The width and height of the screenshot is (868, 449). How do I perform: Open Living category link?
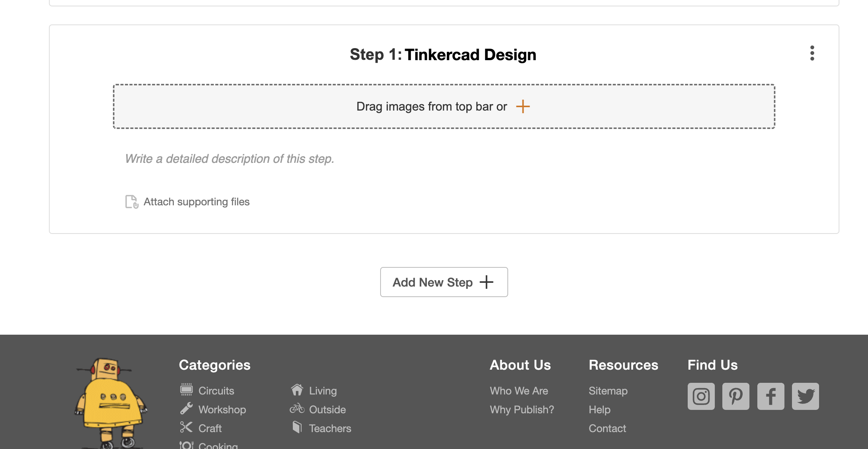coord(323,391)
